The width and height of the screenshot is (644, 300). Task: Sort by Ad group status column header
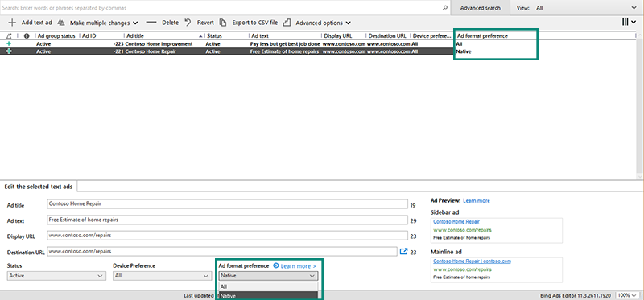[x=56, y=36]
